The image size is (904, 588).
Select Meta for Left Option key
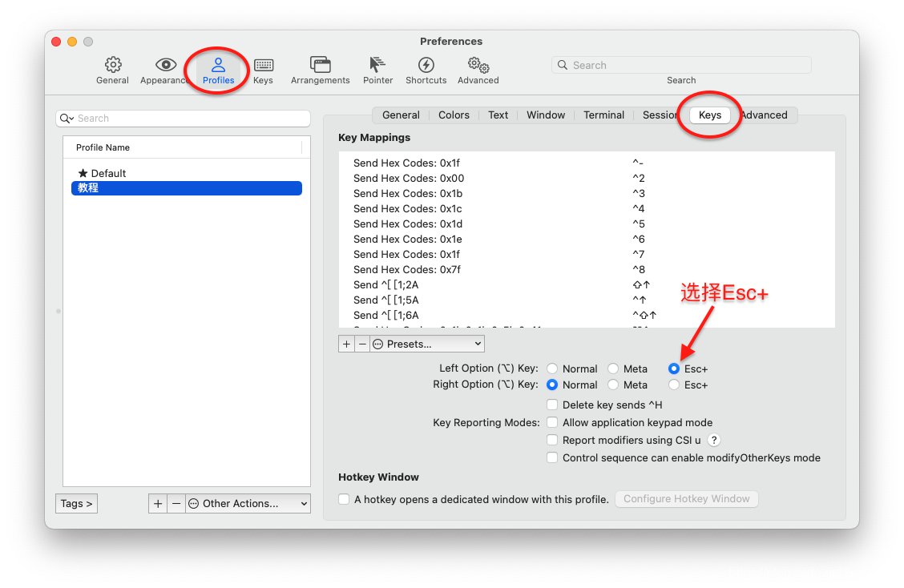tap(613, 369)
